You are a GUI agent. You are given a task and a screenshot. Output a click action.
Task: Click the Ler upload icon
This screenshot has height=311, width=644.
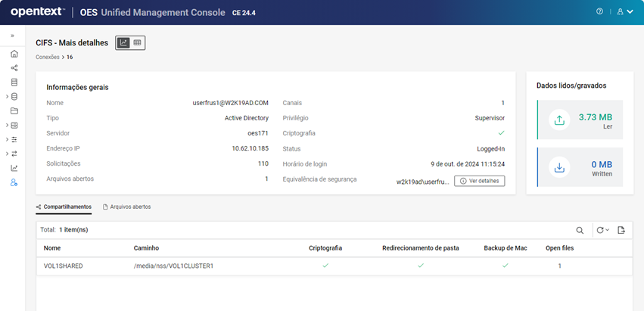pyautogui.click(x=559, y=120)
